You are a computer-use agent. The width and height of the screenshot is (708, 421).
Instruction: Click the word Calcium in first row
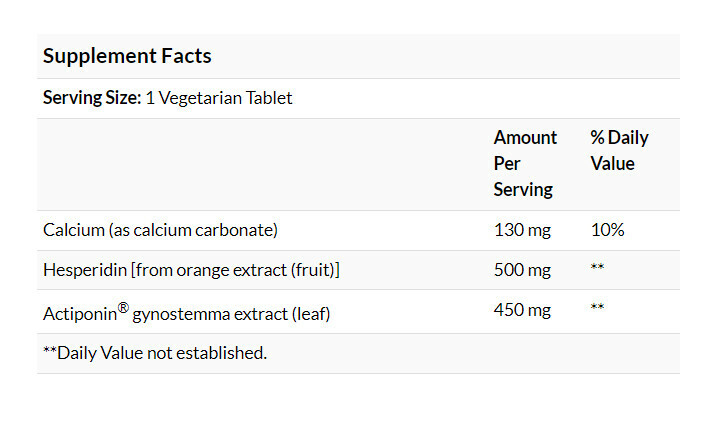(x=73, y=230)
